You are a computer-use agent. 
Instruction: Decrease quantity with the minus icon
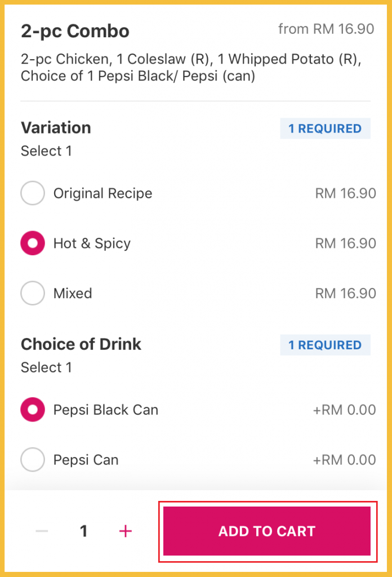(42, 531)
